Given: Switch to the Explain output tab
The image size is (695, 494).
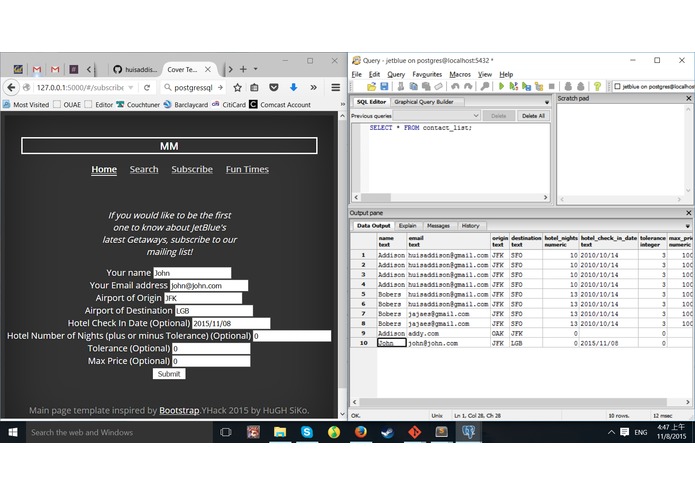Looking at the screenshot, I should point(407,226).
